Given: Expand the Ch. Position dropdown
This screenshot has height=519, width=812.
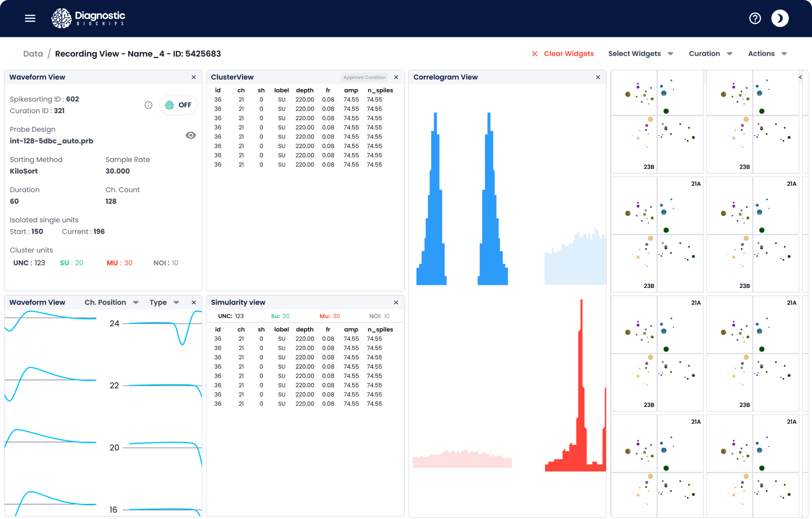Looking at the screenshot, I should [112, 303].
